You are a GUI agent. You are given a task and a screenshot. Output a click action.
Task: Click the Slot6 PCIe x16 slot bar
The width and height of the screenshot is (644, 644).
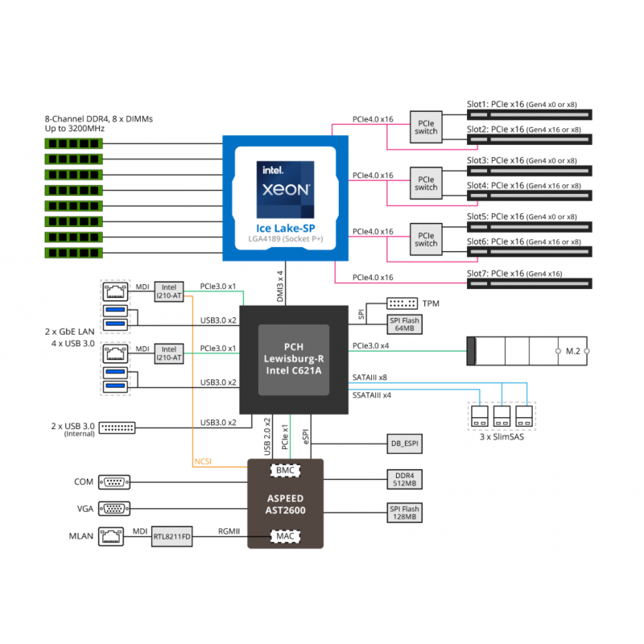tap(530, 252)
